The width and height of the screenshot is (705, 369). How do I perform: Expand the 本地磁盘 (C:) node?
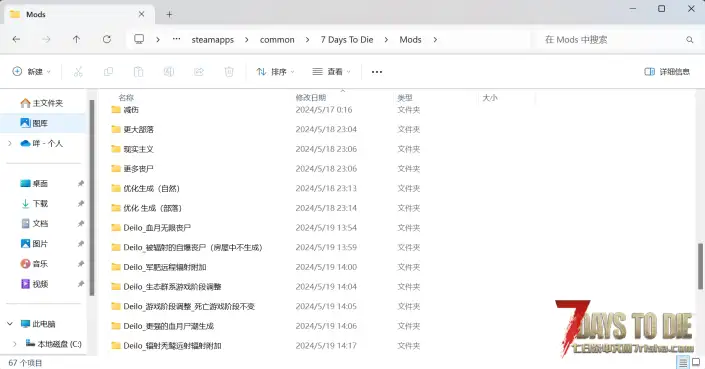pos(15,344)
